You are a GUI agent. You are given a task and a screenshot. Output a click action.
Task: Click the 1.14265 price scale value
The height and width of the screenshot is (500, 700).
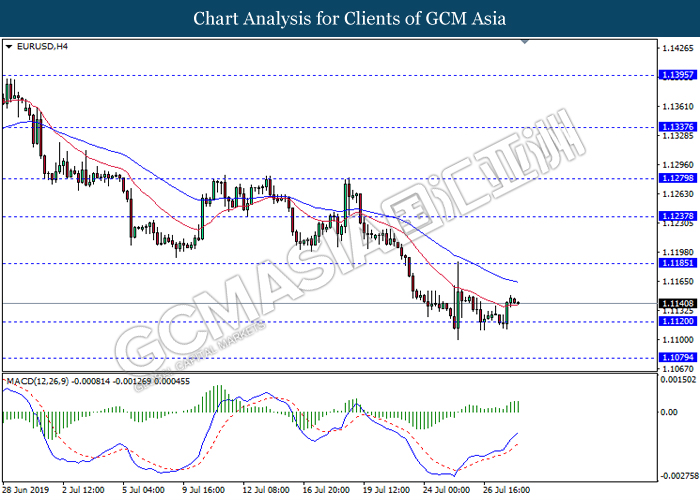tap(678, 48)
